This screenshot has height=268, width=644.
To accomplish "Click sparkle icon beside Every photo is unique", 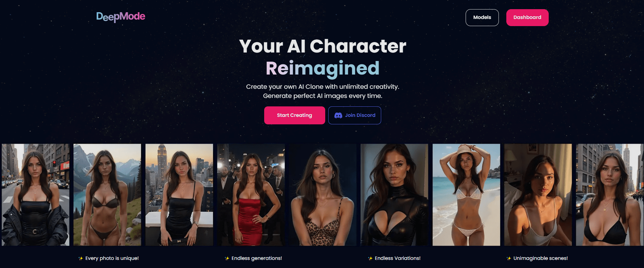I will pyautogui.click(x=81, y=258).
